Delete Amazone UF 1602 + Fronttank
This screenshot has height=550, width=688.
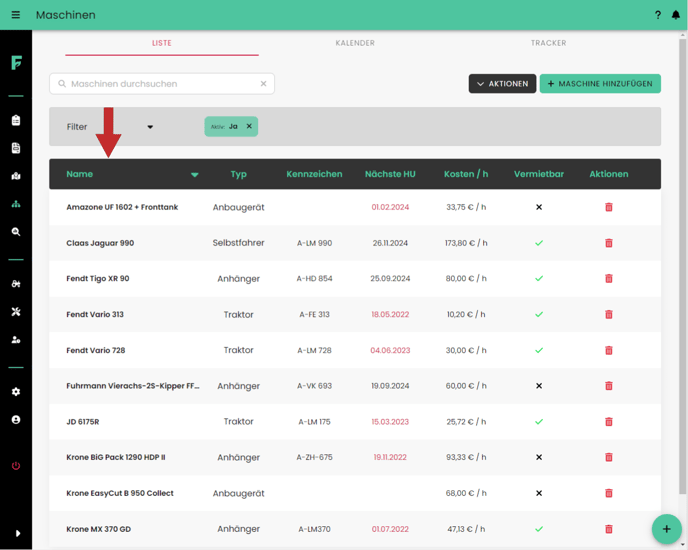point(609,207)
